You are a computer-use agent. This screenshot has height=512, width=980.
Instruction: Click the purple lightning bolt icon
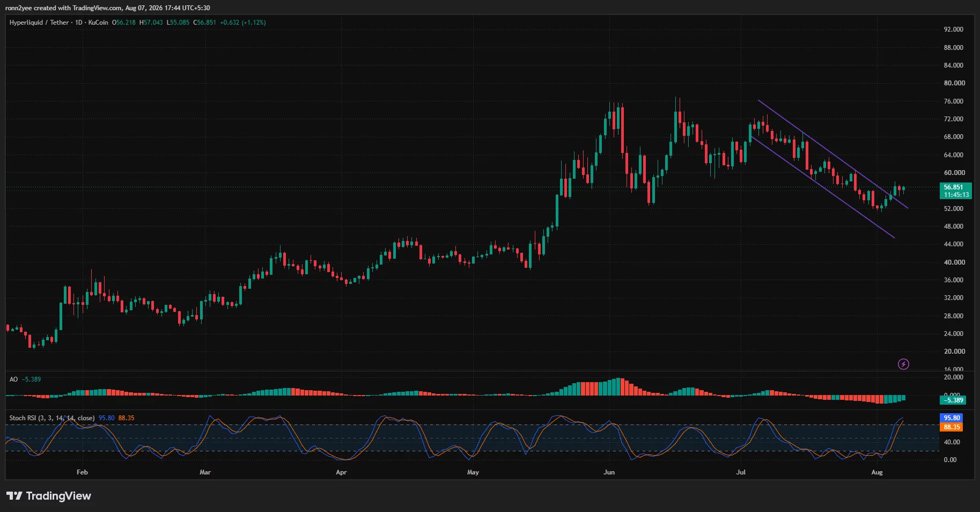pos(903,364)
